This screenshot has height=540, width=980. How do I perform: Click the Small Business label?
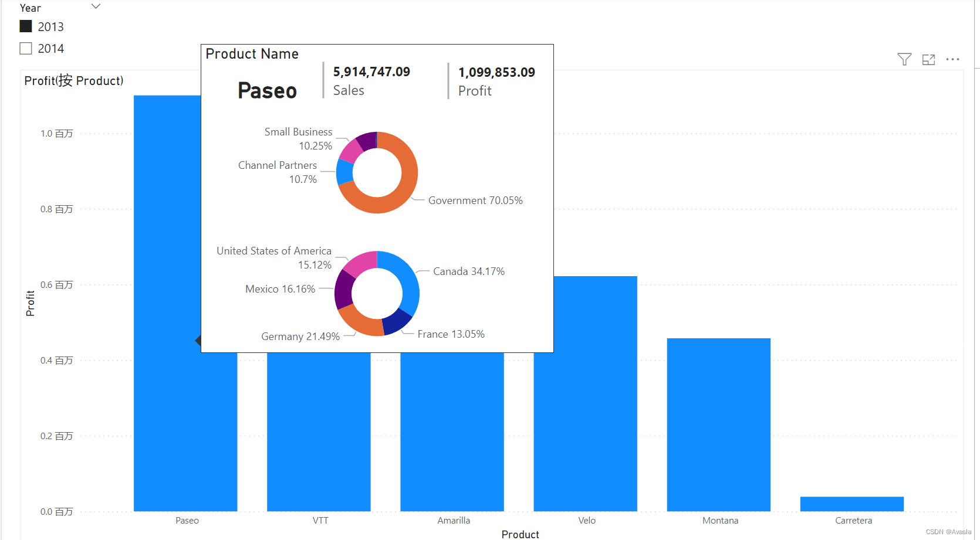tap(298, 132)
